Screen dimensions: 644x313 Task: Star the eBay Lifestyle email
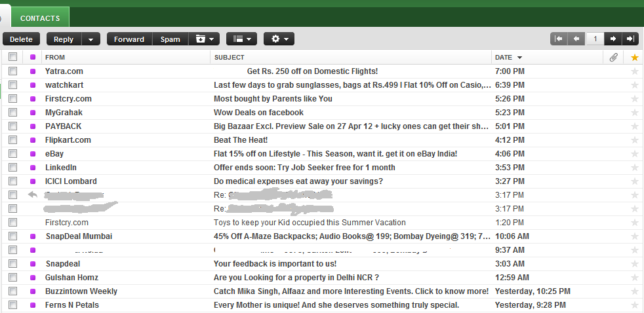(635, 154)
